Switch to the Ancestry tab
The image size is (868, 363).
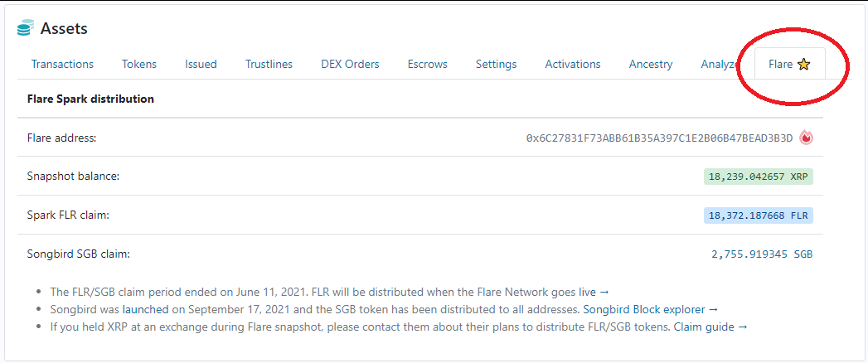coord(651,64)
